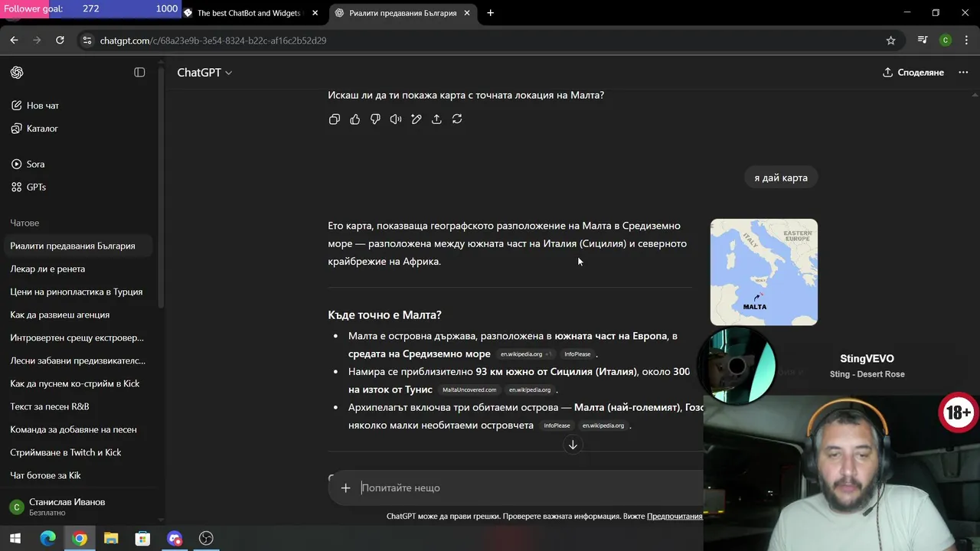Switch to Google Chrome on the taskbar
The width and height of the screenshot is (980, 551).
pos(80,538)
